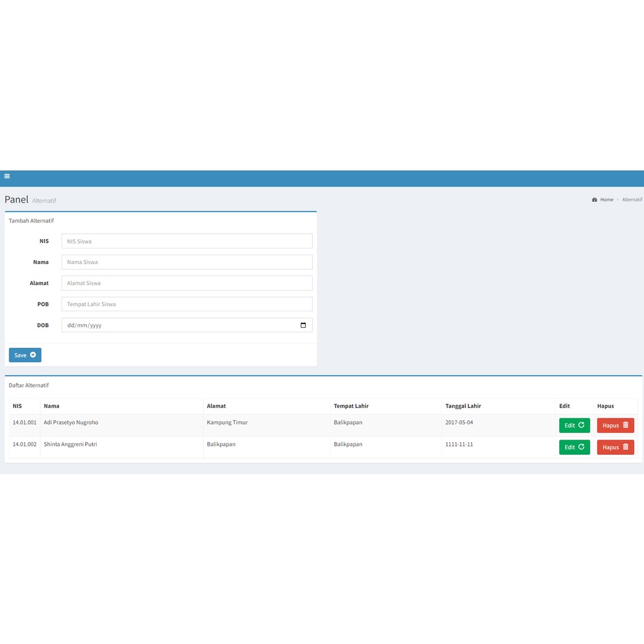Click the Alamat column header
644x644 pixels.
coord(216,406)
